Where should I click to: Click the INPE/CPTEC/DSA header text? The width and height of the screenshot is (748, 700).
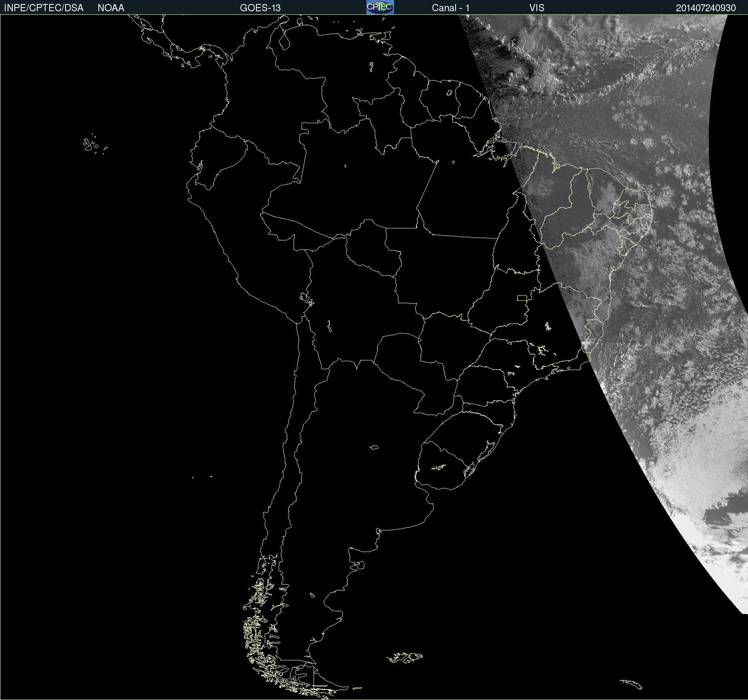point(44,8)
